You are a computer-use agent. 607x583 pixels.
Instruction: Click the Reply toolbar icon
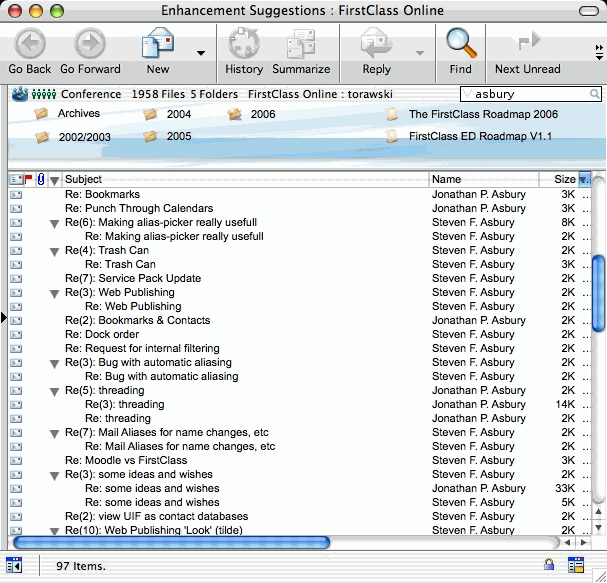click(376, 44)
